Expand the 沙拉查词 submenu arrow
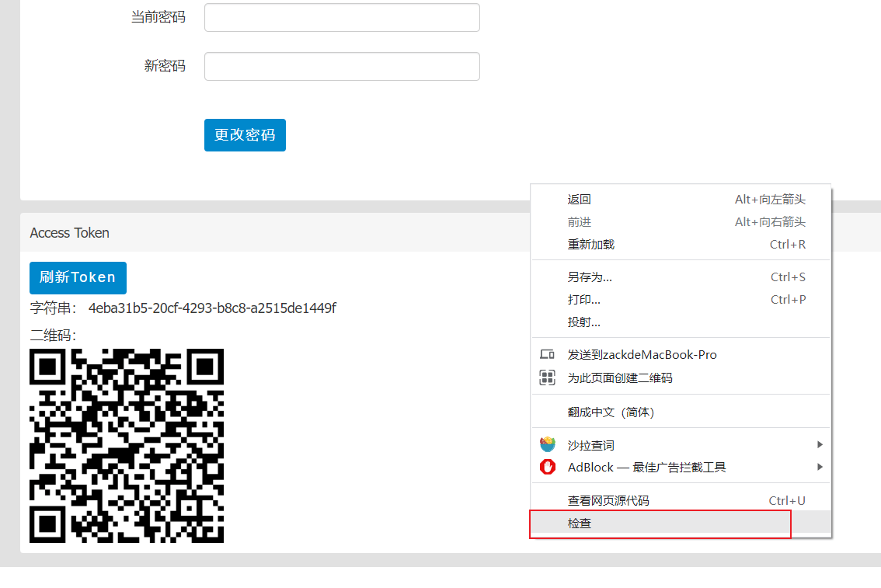Image resolution: width=881 pixels, height=588 pixels. pos(820,445)
